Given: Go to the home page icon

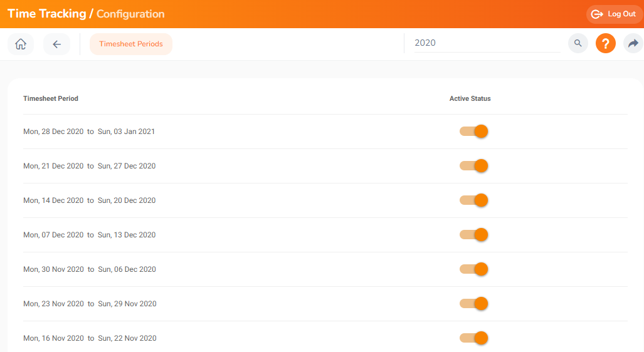Looking at the screenshot, I should click(x=21, y=44).
